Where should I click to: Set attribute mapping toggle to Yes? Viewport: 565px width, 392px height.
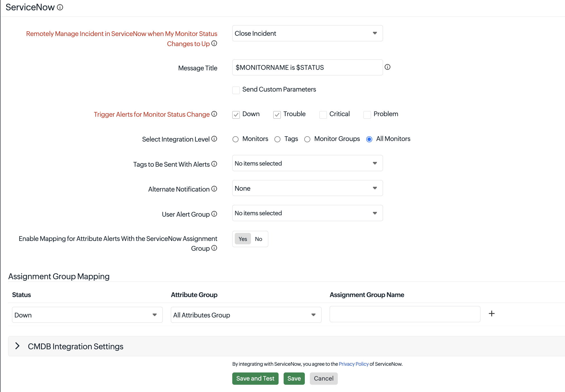click(x=243, y=239)
